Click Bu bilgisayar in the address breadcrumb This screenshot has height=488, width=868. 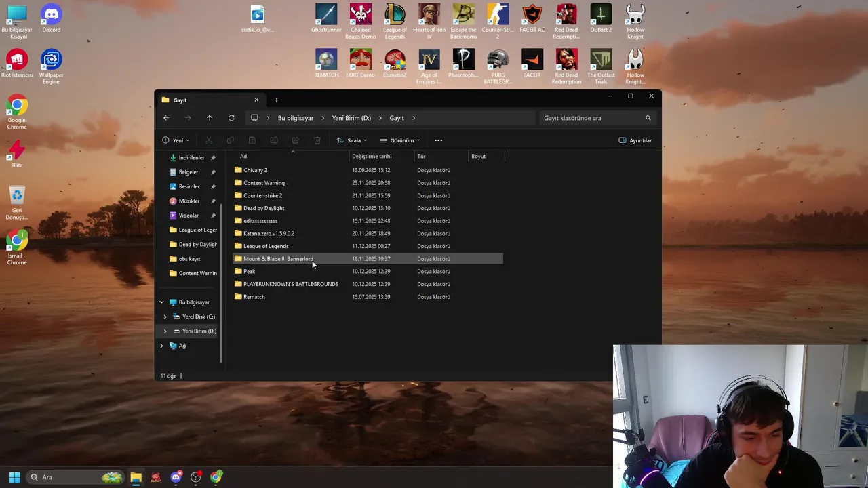[296, 118]
